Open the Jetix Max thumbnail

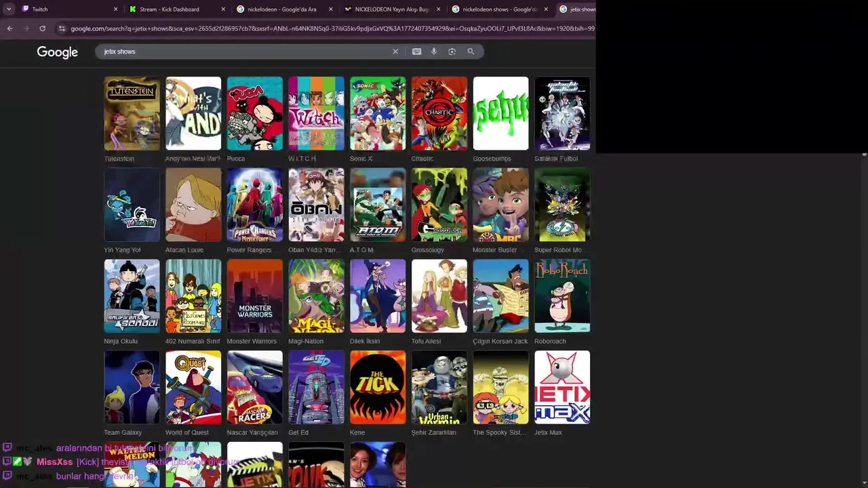(x=562, y=387)
